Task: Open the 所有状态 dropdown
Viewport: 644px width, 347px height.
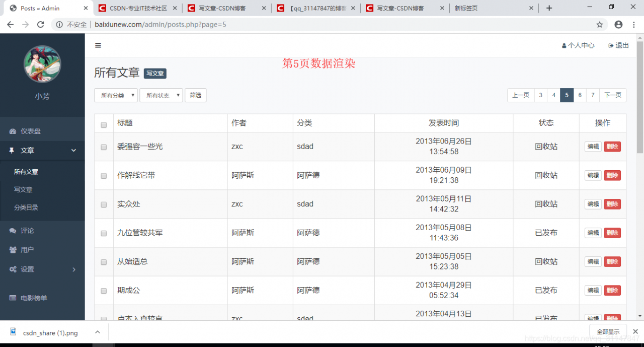Action: click(x=161, y=95)
